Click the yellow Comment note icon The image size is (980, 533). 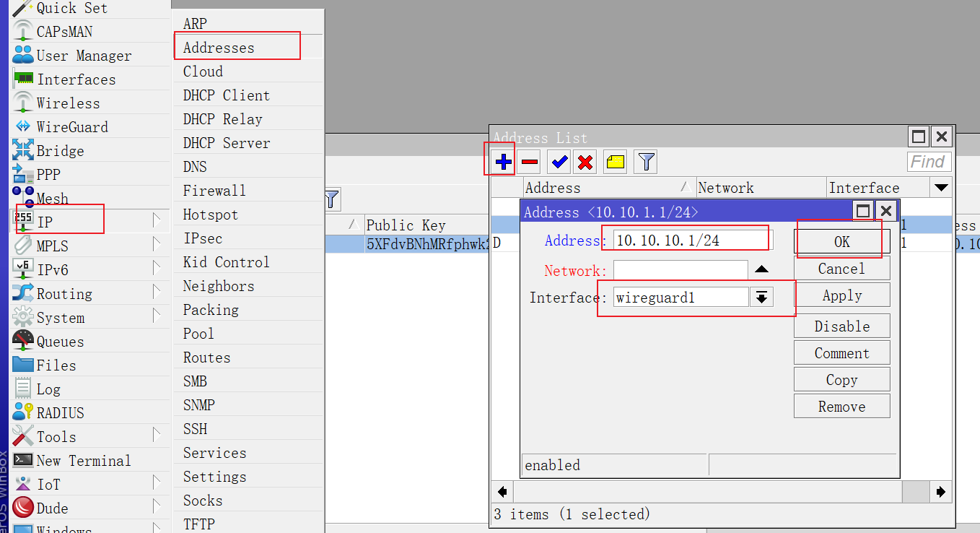pos(615,162)
